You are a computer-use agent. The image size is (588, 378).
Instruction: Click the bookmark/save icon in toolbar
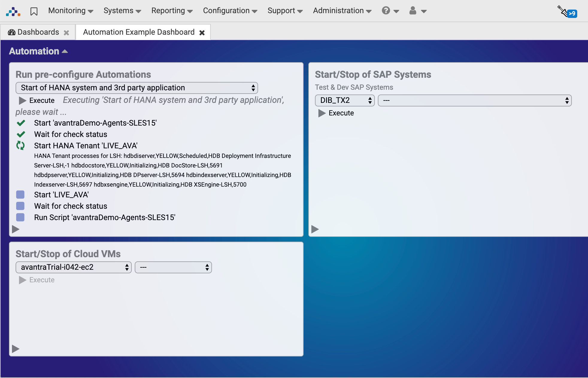[34, 11]
